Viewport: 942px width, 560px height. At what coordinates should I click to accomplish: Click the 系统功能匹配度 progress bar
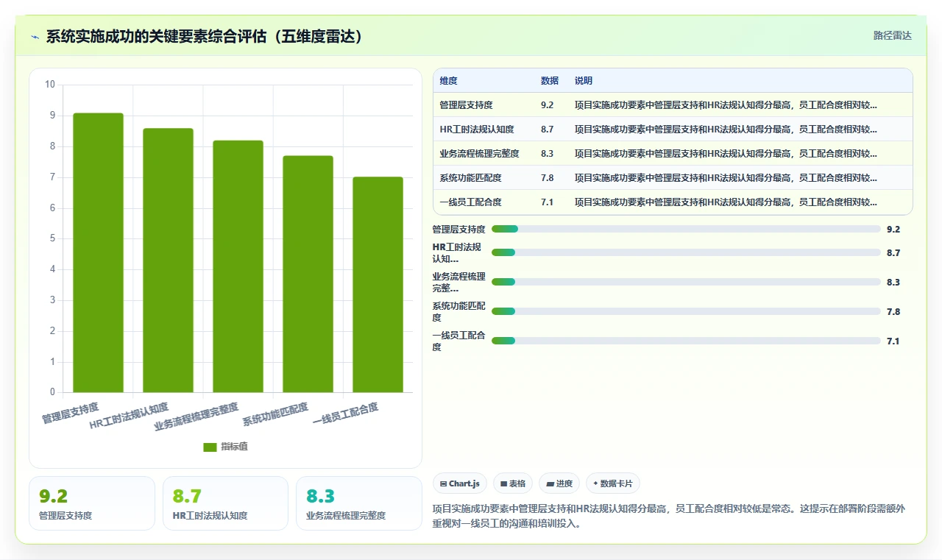686,311
